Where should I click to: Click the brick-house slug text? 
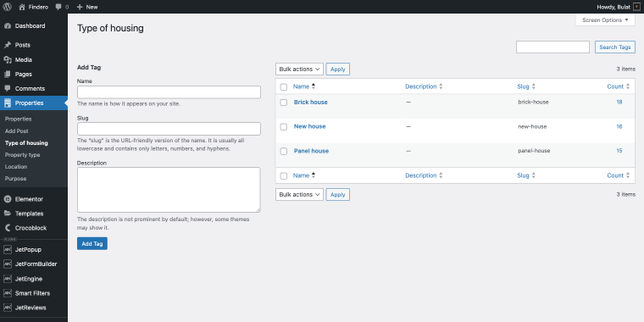click(x=533, y=103)
